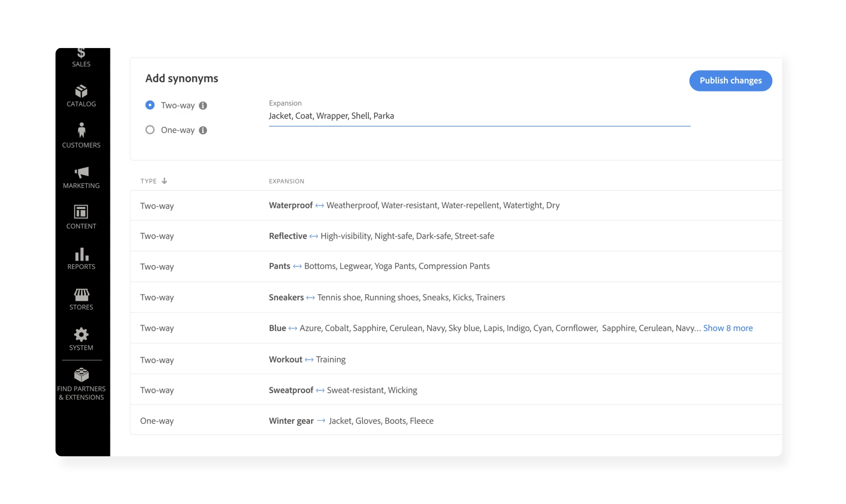Click the STORES sidebar label
846x504 pixels.
tap(81, 307)
